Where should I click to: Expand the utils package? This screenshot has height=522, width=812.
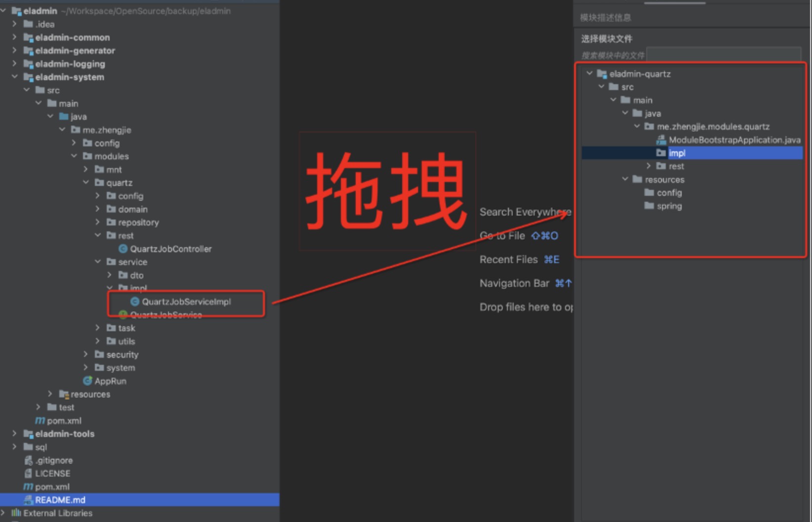pos(98,341)
